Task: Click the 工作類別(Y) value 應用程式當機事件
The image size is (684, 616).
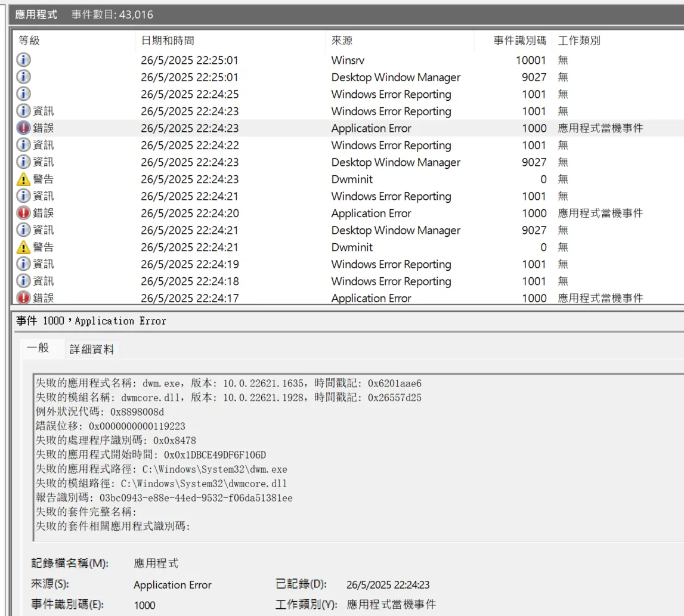Action: (x=391, y=605)
